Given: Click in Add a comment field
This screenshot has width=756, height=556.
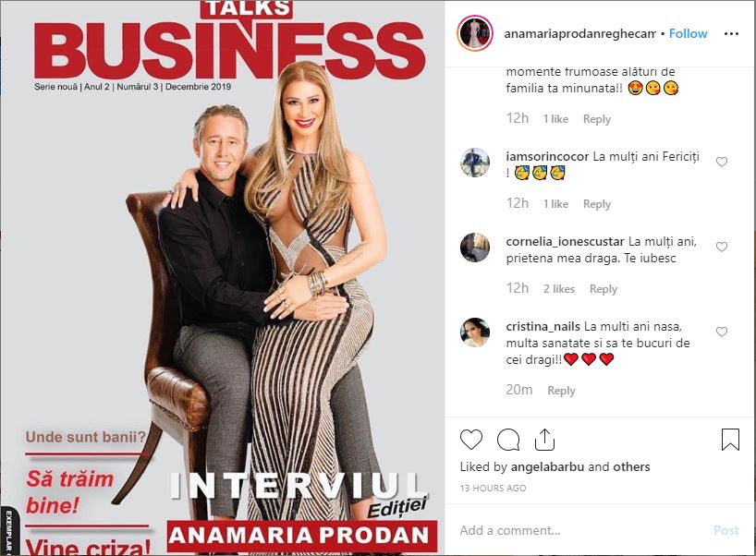Looking at the screenshot, I should pos(579,530).
